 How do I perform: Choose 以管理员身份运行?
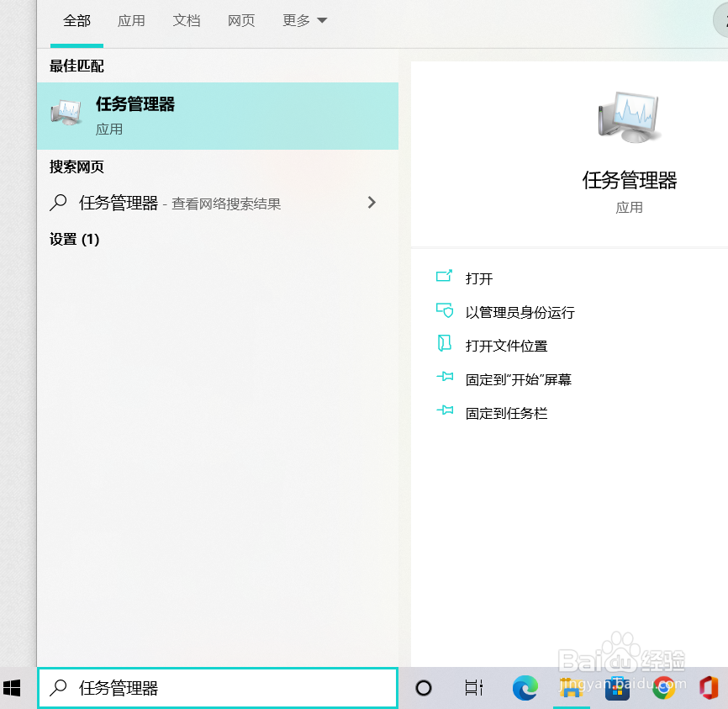[x=520, y=312]
